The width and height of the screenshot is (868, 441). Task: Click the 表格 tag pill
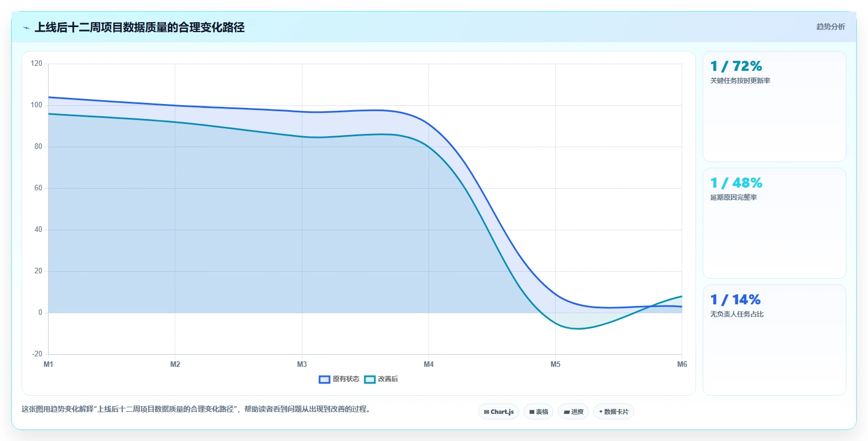[538, 412]
